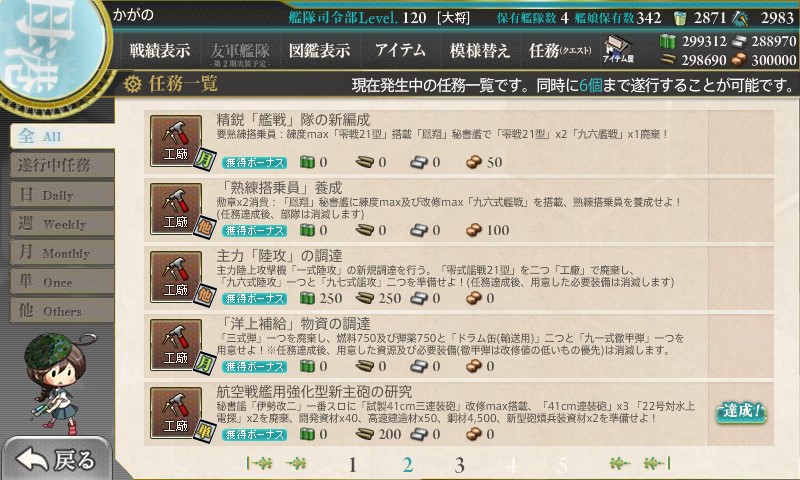This screenshot has width=800, height=480.
Task: Open the 模様替え furniture menu
Action: point(480,50)
